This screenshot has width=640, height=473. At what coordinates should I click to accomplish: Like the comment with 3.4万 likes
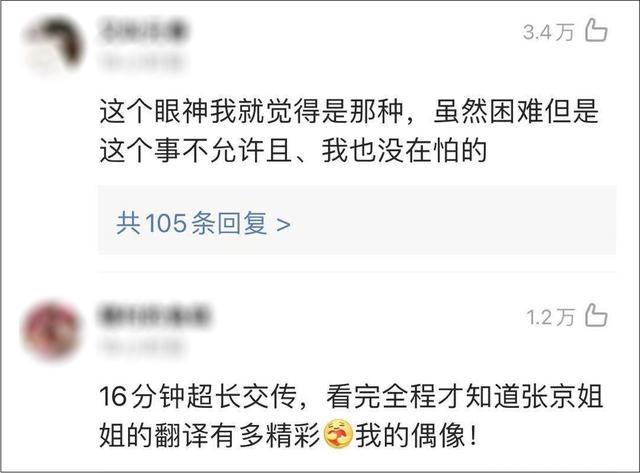pos(596,31)
